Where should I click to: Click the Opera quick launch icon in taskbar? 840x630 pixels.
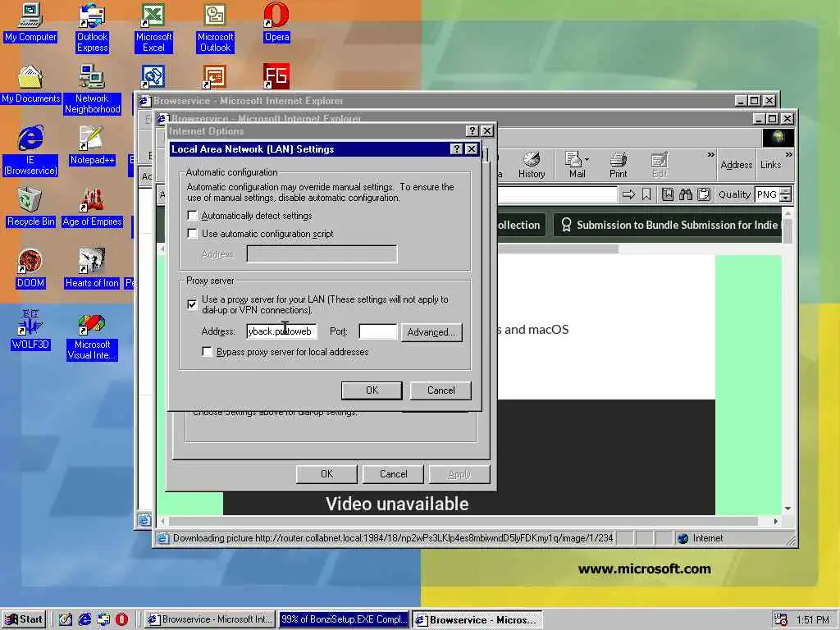(122, 619)
